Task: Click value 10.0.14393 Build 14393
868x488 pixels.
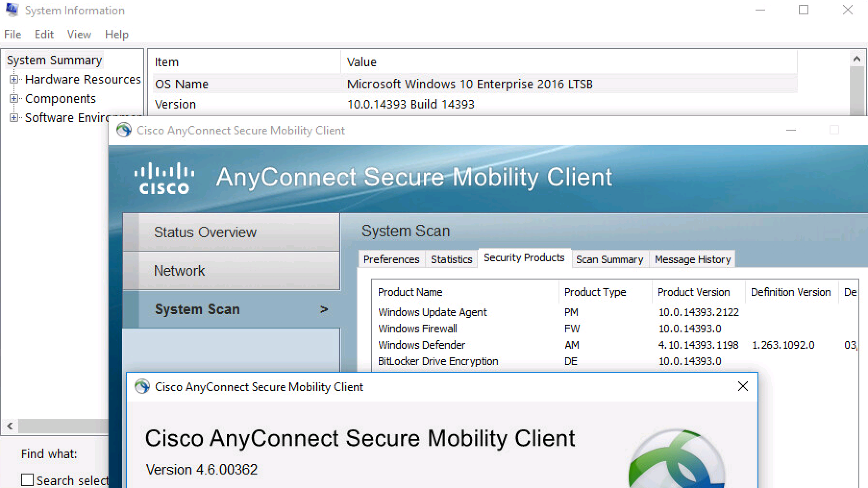Action: (x=410, y=104)
